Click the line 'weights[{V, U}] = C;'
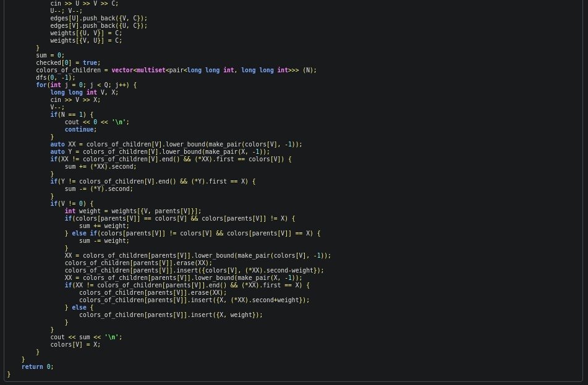This screenshot has height=385, width=588. (86, 41)
